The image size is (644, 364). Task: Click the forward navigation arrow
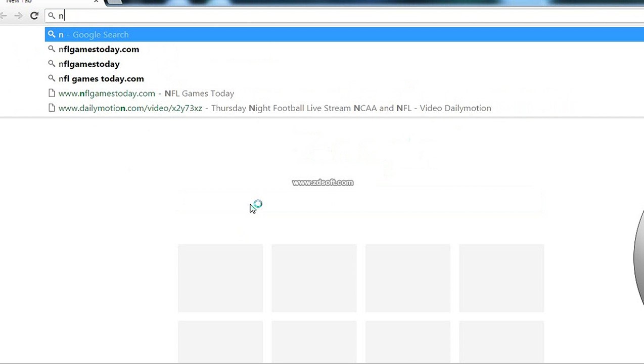[x=18, y=16]
